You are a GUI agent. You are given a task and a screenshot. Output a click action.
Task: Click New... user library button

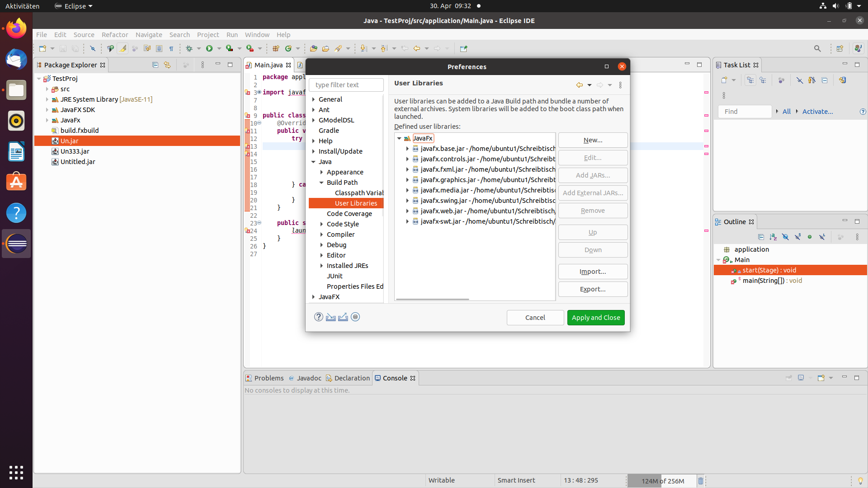[x=593, y=140]
